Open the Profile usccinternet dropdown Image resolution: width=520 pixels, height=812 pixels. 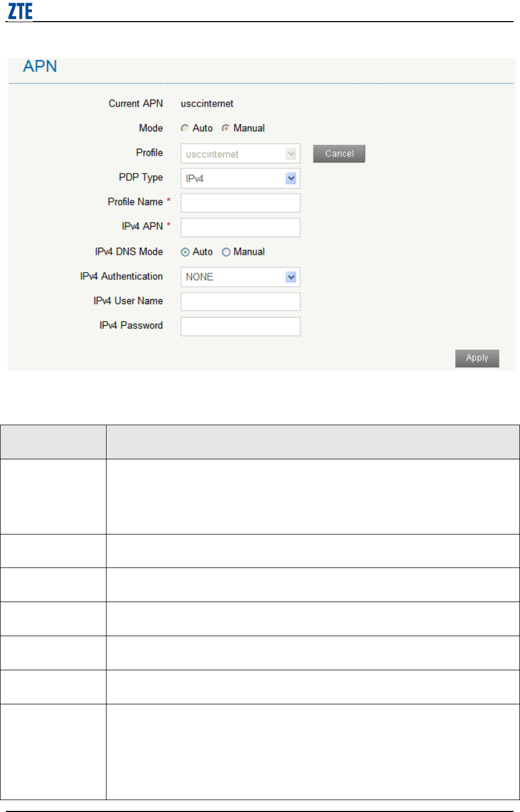tap(241, 154)
